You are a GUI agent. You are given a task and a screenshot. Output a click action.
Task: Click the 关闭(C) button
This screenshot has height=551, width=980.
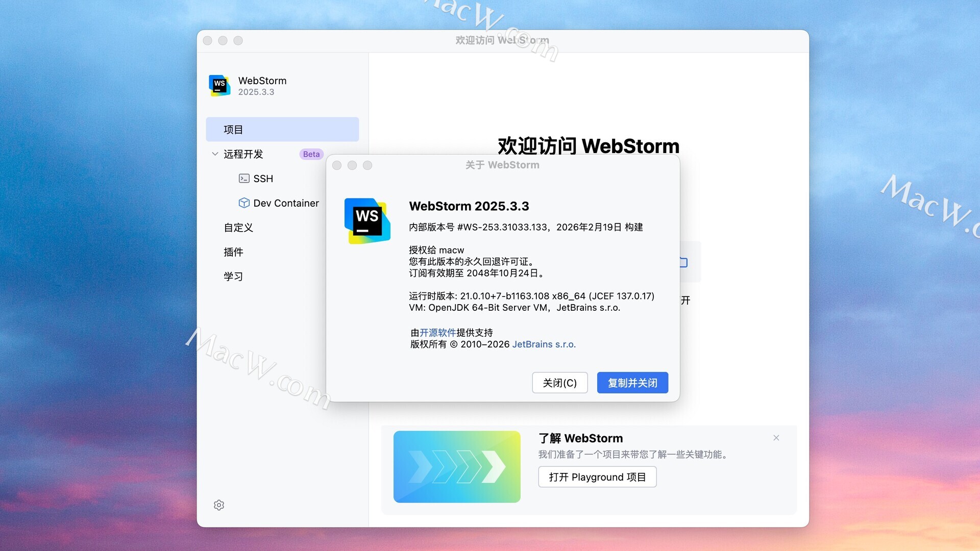coord(559,383)
